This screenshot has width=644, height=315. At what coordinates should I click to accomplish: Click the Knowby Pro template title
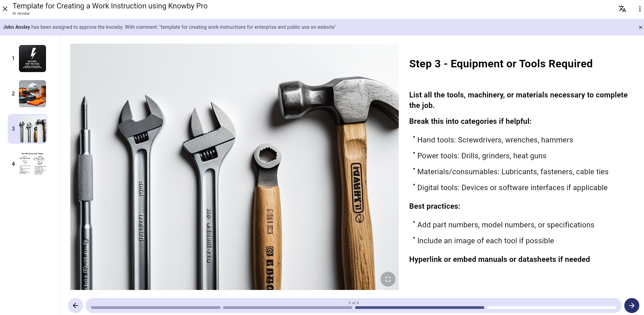point(110,6)
